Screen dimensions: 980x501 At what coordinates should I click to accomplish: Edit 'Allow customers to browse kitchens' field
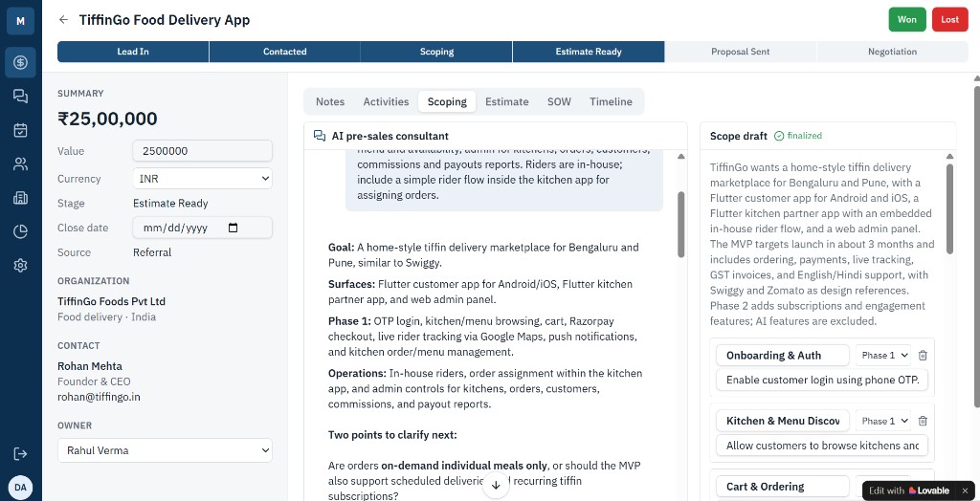(822, 447)
